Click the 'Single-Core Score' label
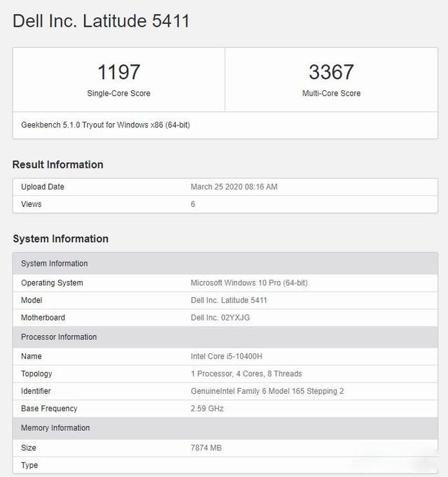Screen dimensions: 448x477 click(x=119, y=93)
